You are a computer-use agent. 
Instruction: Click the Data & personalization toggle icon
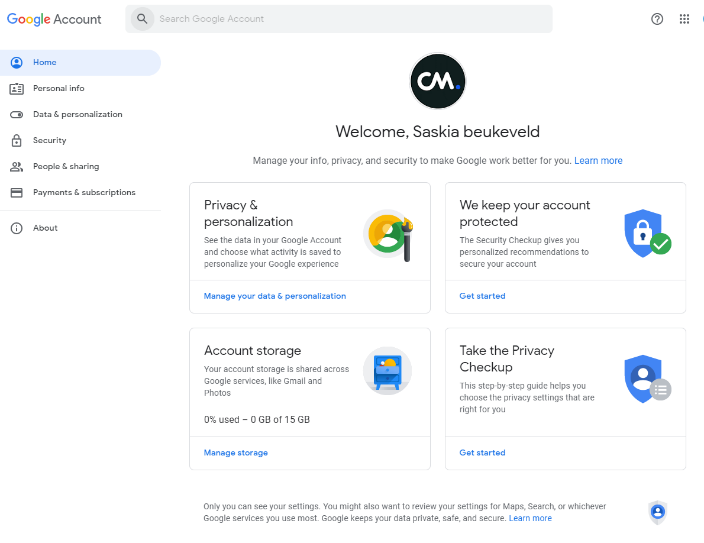coord(16,114)
